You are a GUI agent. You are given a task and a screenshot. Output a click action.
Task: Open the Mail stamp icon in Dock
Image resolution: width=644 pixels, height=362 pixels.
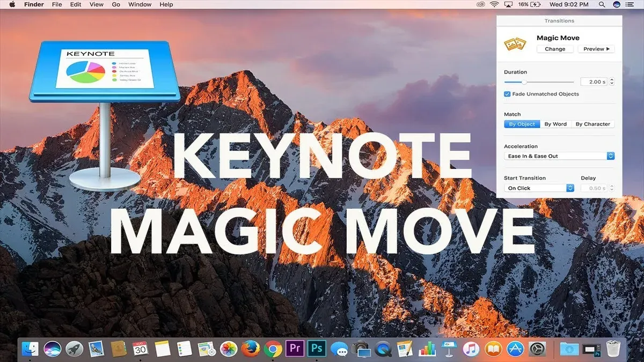(x=96, y=349)
